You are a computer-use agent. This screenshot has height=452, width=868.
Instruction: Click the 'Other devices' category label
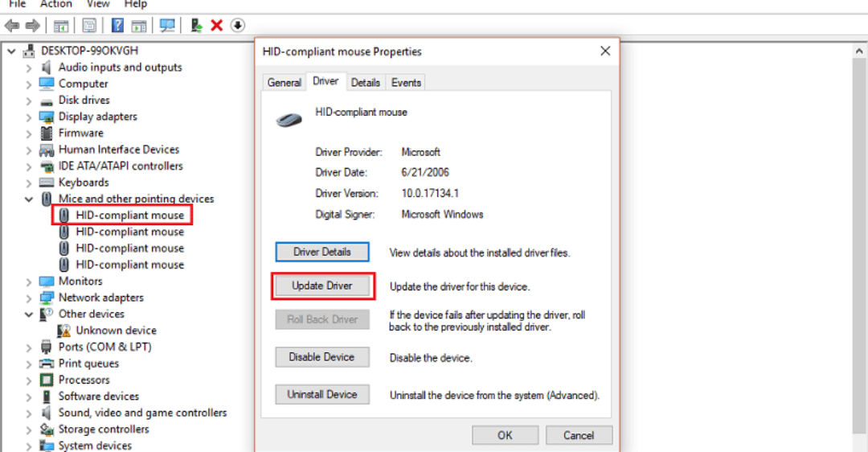coord(92,314)
